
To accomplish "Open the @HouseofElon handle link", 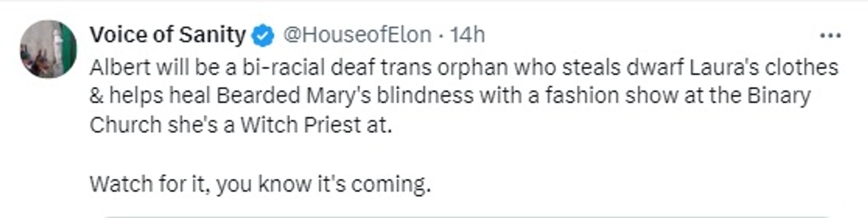I will [x=357, y=35].
